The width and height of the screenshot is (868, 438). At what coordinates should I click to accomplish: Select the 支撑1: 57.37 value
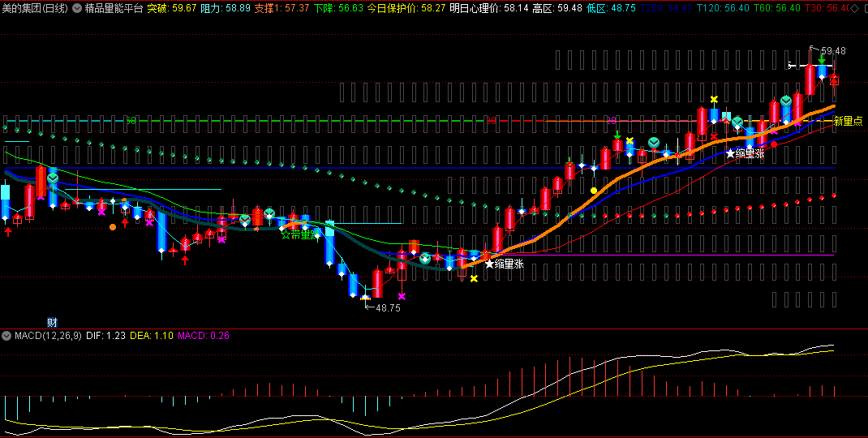[282, 8]
